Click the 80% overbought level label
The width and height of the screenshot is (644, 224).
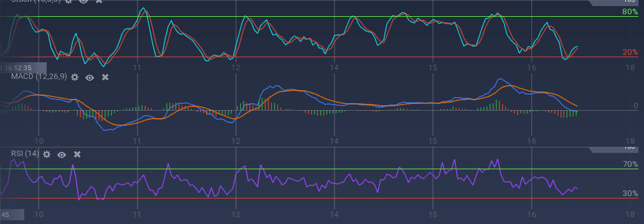point(630,12)
